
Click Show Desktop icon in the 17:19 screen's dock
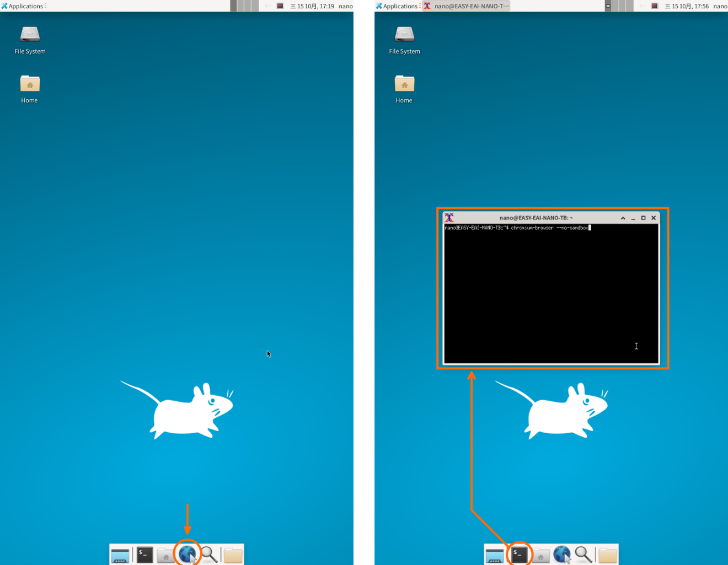point(120,555)
